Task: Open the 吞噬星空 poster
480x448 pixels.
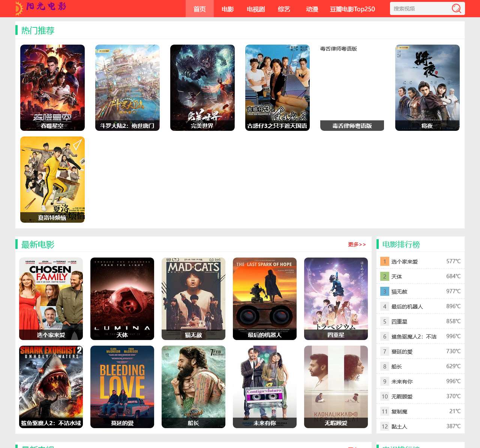Action: [x=52, y=88]
